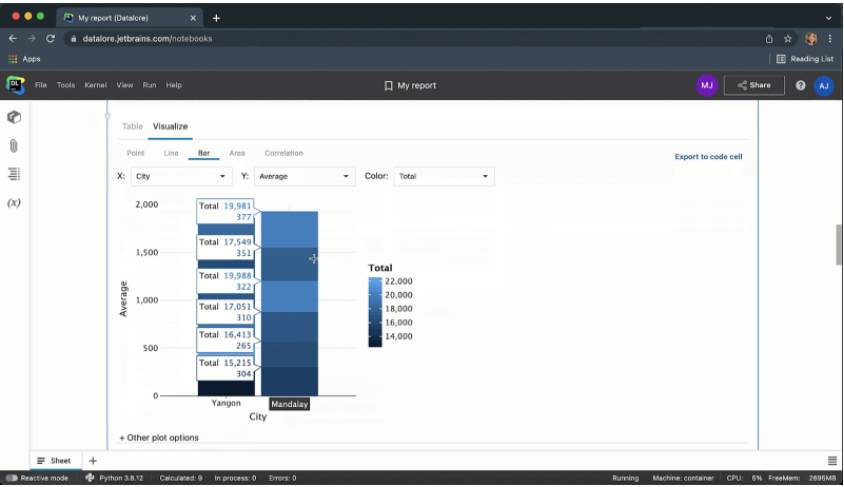Bookmark page with the star icon
The height and width of the screenshot is (487, 844).
pos(788,39)
